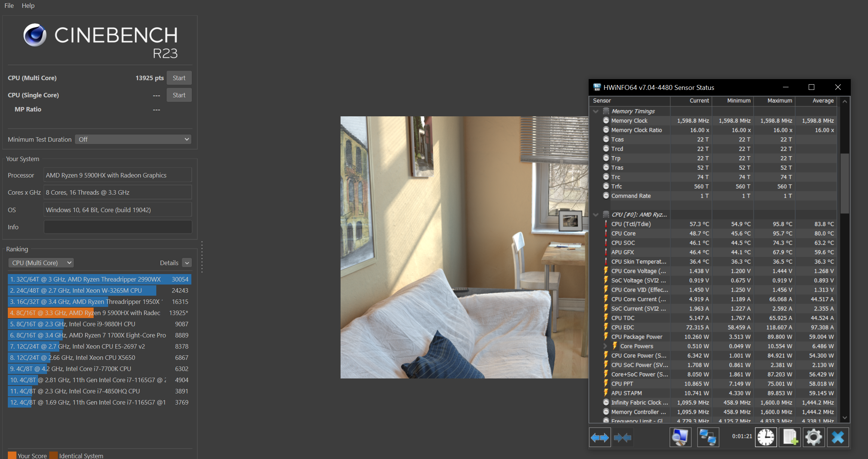Click the Cores x GHz field
This screenshot has height=459, width=868.
[118, 192]
